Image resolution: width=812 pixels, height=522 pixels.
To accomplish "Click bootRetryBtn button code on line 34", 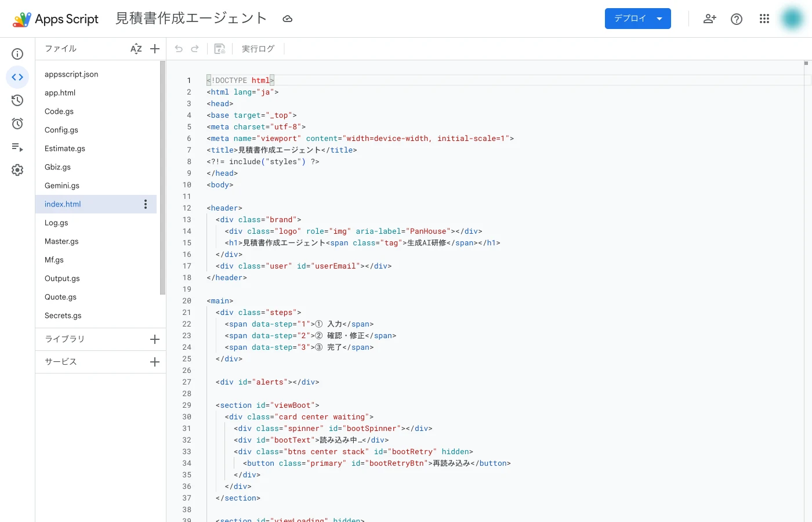I will tap(377, 463).
